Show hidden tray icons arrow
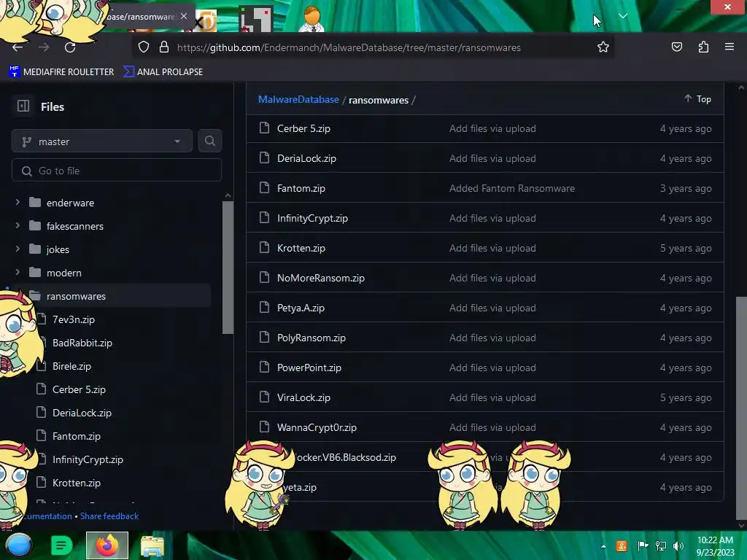Screen dimensions: 747x560 coord(603,546)
